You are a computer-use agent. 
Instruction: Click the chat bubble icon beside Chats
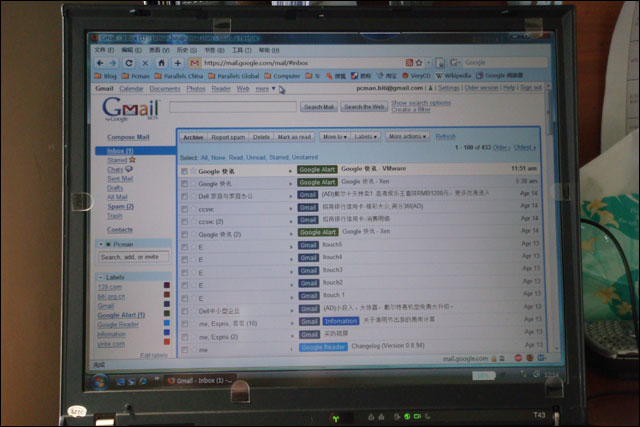click(129, 169)
